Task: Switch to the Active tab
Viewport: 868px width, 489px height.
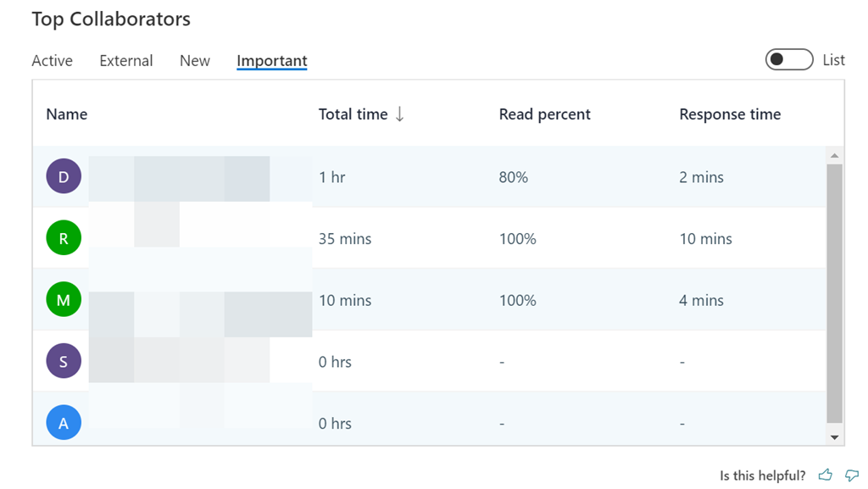Action: [x=52, y=61]
